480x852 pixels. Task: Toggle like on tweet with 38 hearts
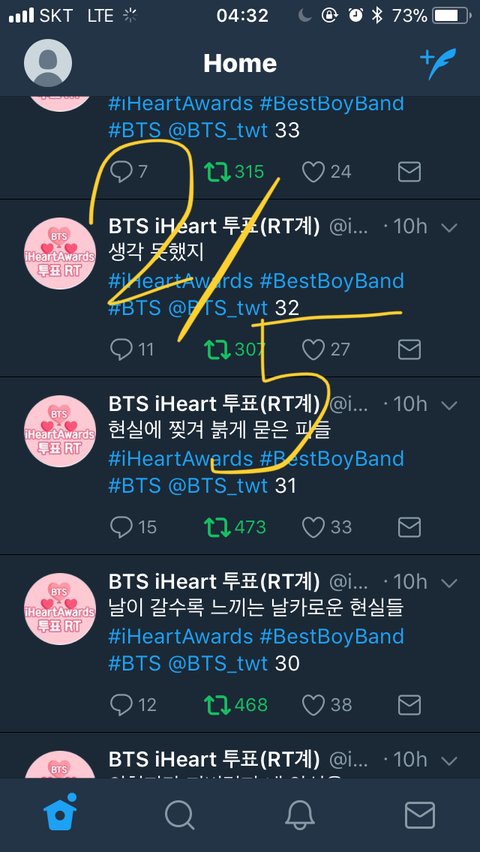[x=313, y=705]
